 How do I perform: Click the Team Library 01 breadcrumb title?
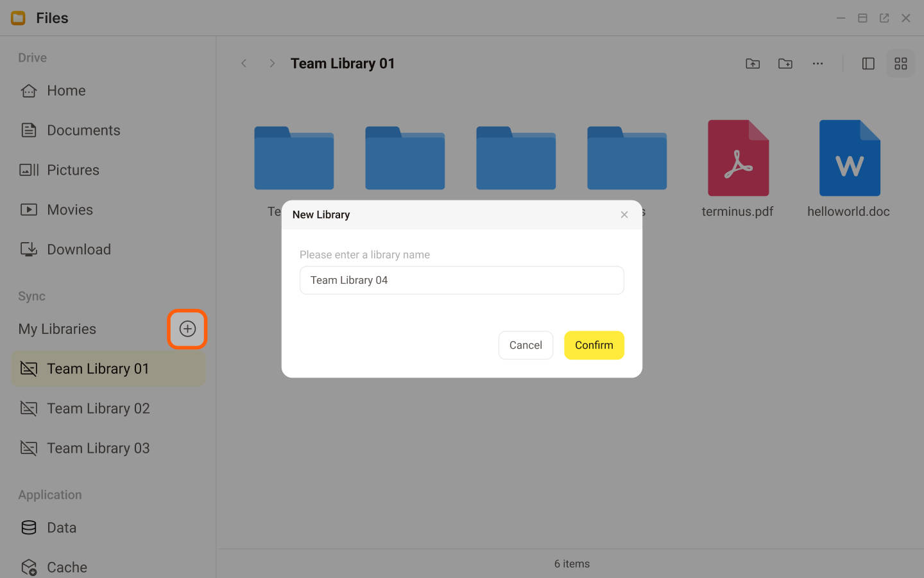click(x=343, y=64)
